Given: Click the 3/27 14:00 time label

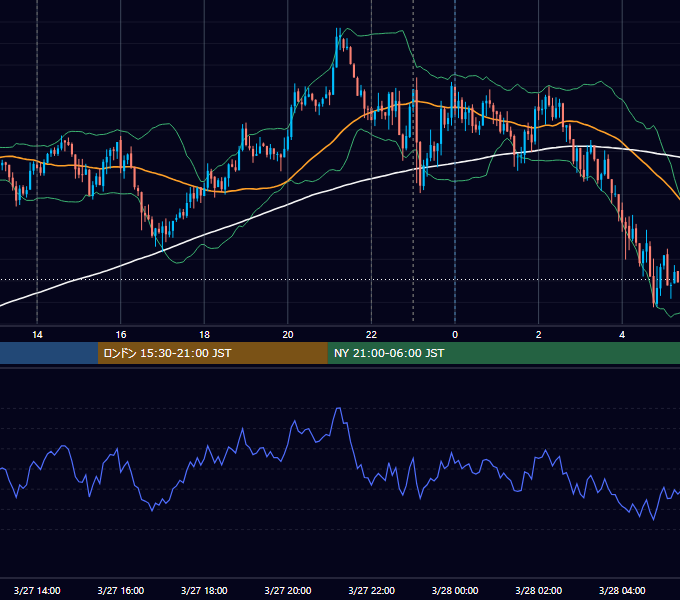Looking at the screenshot, I should pos(37,590).
